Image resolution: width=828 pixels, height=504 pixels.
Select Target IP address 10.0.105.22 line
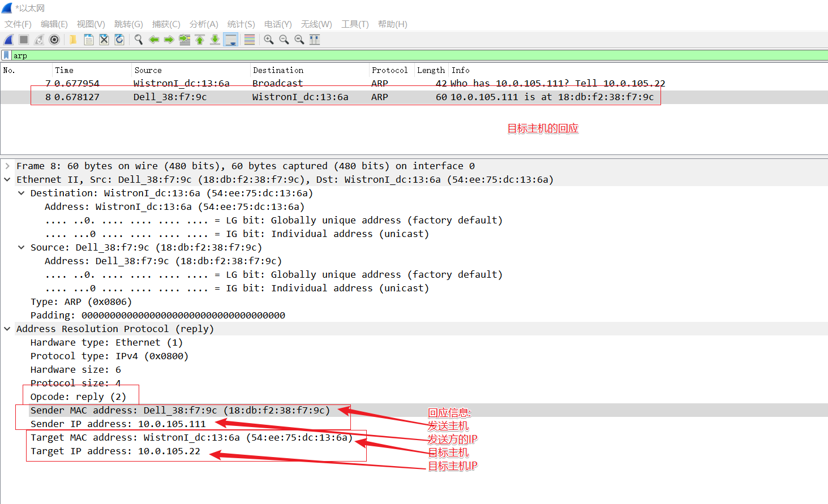coord(115,451)
